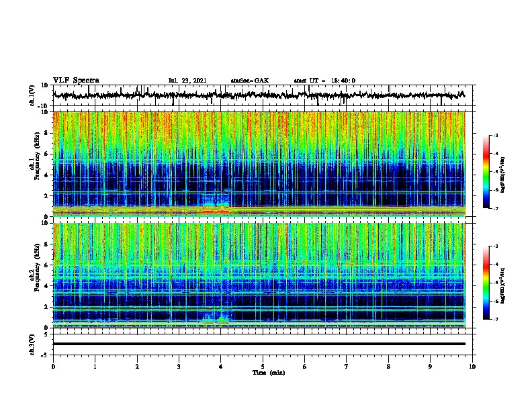Click the "8" kHz tick on ch.1 frequency axis

point(46,133)
